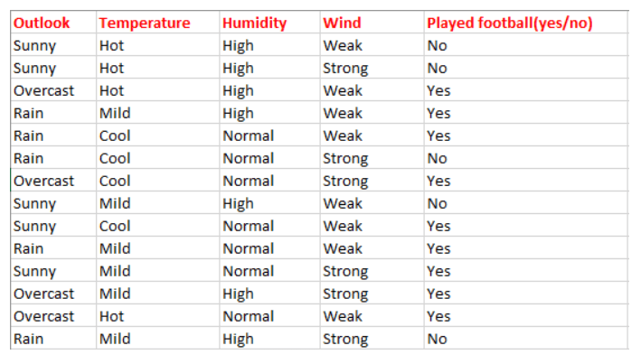Select the "Wind" header cell

click(x=342, y=23)
